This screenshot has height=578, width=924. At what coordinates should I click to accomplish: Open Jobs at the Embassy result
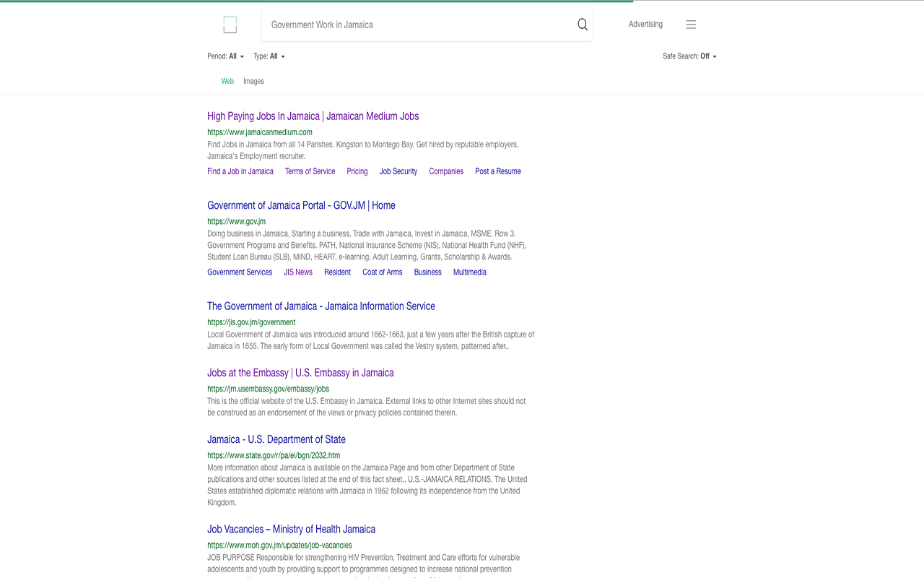[300, 374]
